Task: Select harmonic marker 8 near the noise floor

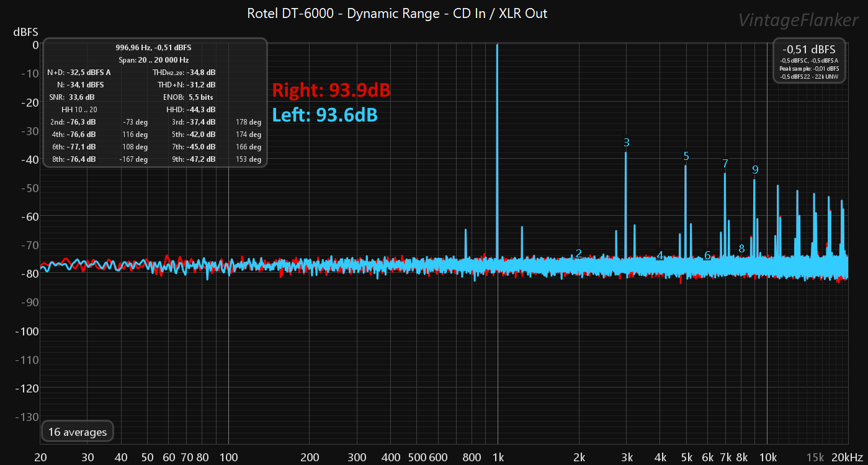Action: pos(741,249)
